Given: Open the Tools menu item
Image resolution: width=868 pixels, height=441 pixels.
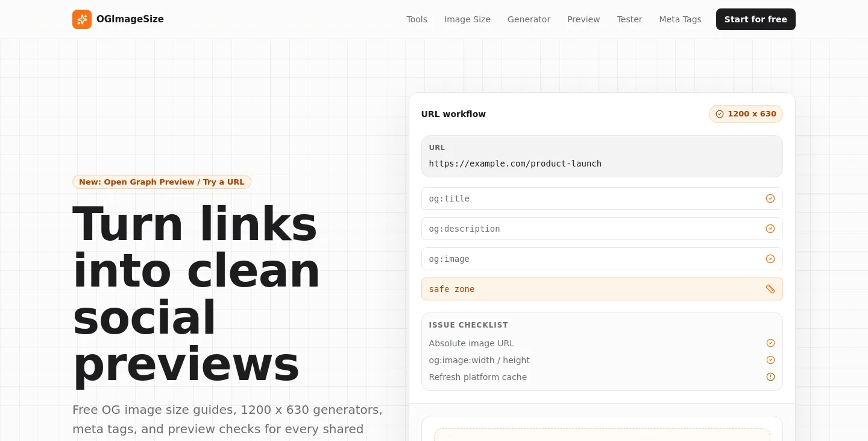Looking at the screenshot, I should [x=417, y=19].
